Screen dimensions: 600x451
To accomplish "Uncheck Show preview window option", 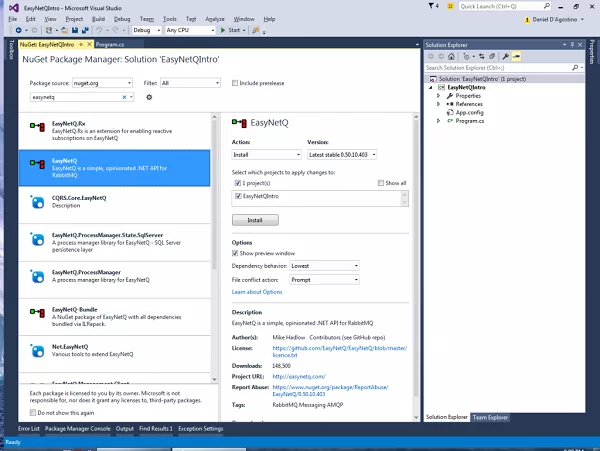I will [x=235, y=254].
